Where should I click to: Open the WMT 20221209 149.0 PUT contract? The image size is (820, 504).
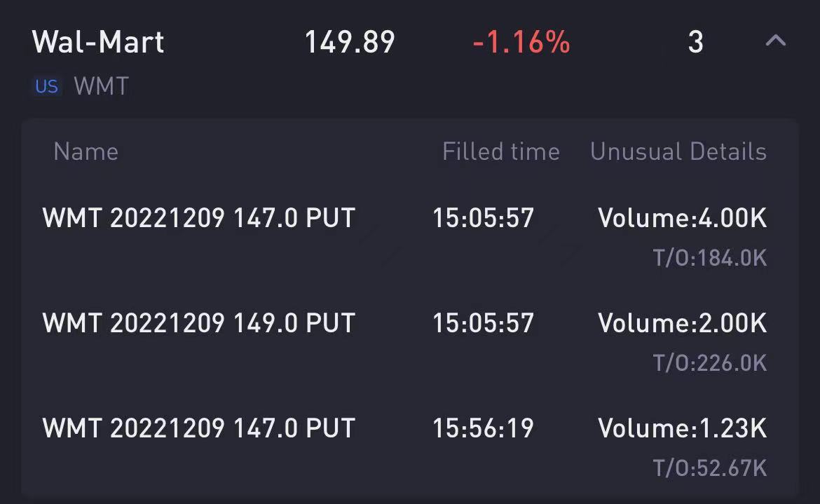pos(199,323)
